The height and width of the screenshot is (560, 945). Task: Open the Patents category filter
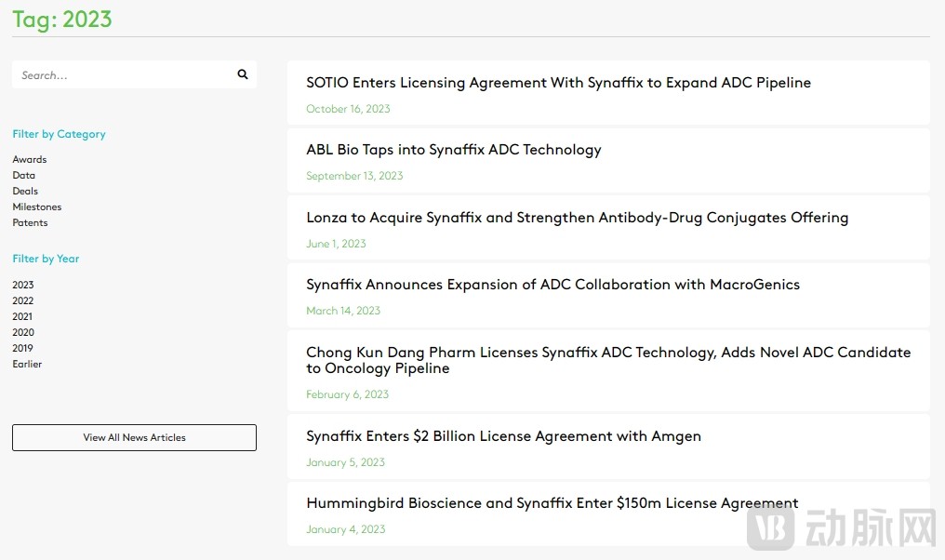tap(30, 222)
